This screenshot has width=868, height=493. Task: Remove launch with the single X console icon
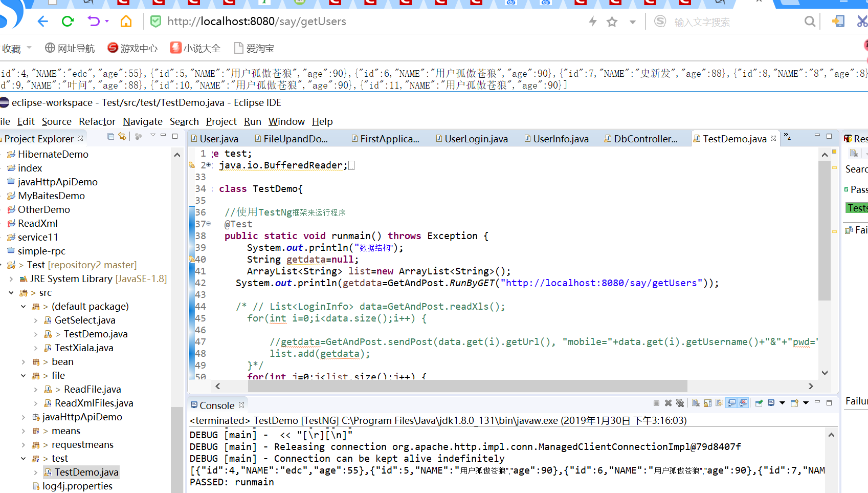point(668,403)
